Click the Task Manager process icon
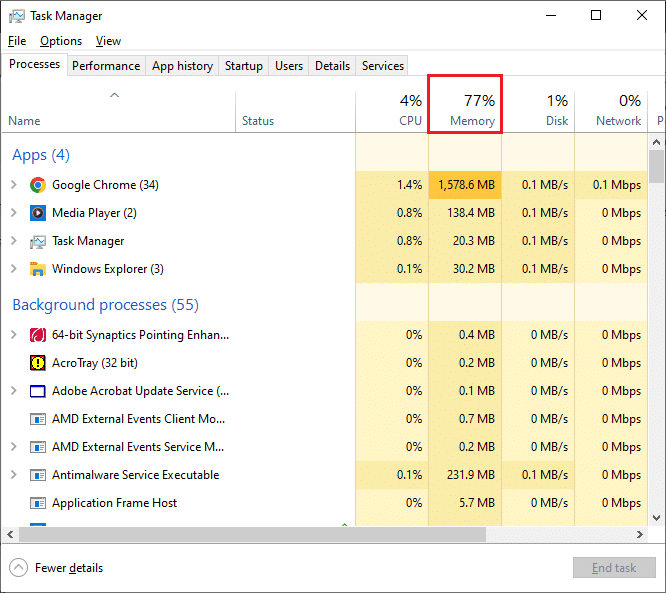This screenshot has width=666, height=593. pos(38,241)
